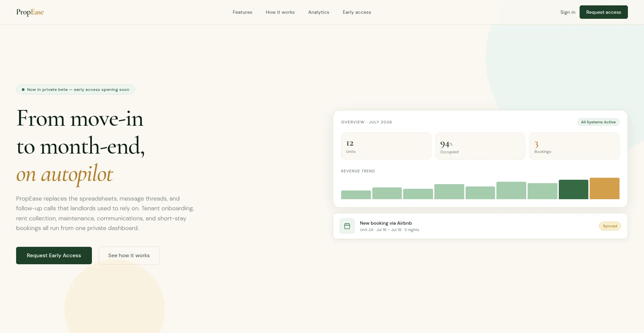Click the first light green revenue bar
Screen dimensions: 644x333
coord(356,195)
